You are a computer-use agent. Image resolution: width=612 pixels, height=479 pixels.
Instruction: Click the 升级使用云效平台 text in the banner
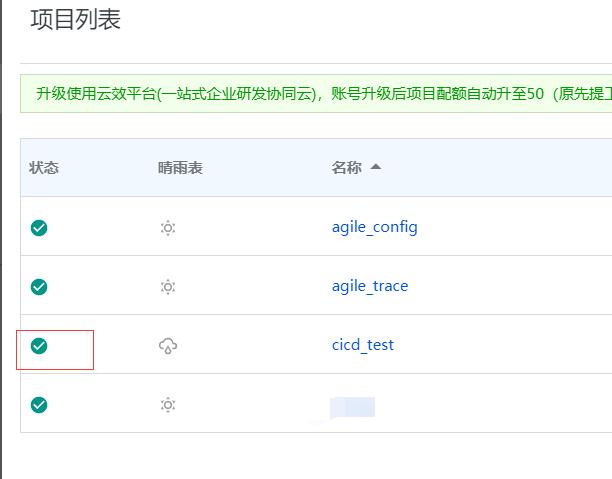[x=93, y=95]
